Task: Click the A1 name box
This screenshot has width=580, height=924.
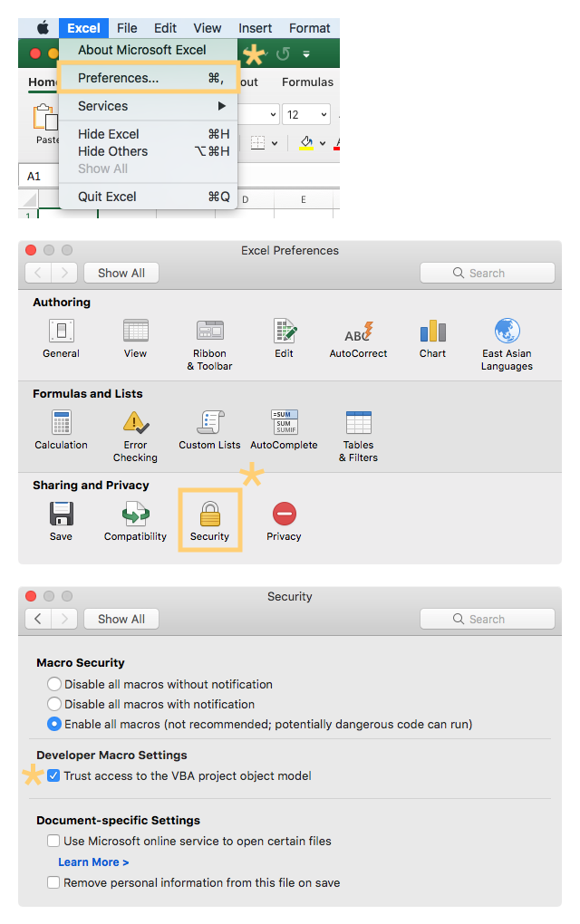Action: [38, 177]
